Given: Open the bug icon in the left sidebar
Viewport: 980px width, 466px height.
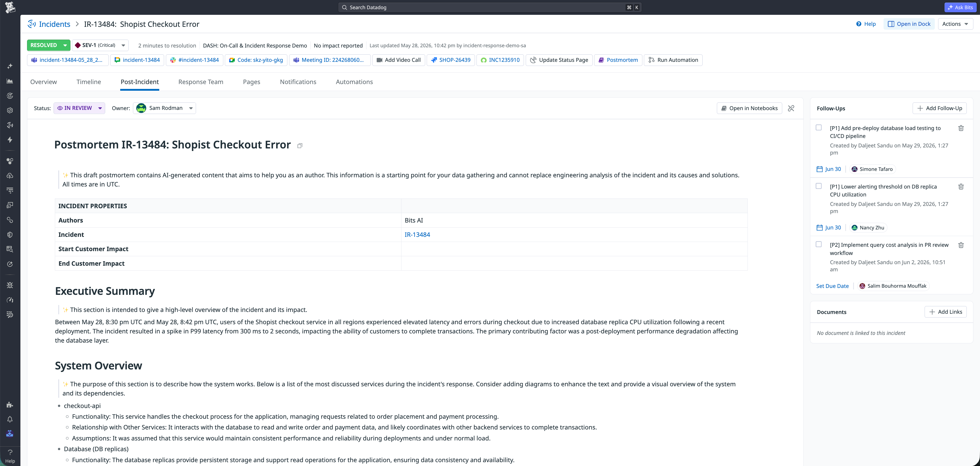Looking at the screenshot, I should pyautogui.click(x=10, y=285).
